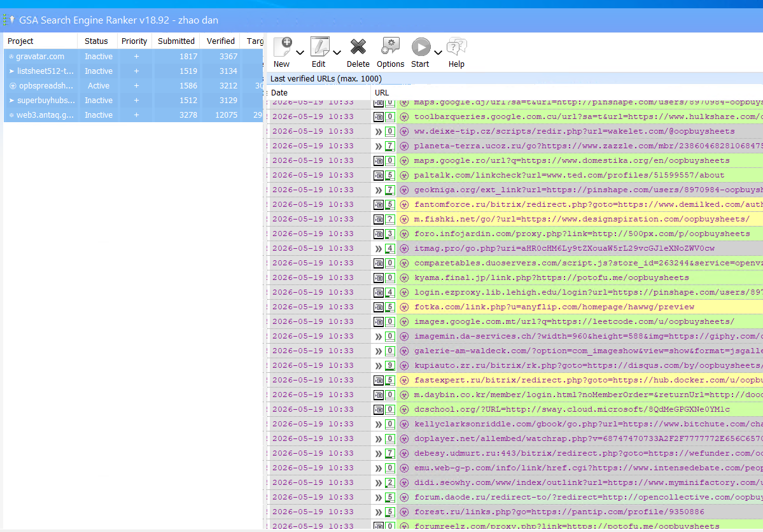Click the GSA Search Engine Ranker title icon
763x532 pixels.
point(9,20)
